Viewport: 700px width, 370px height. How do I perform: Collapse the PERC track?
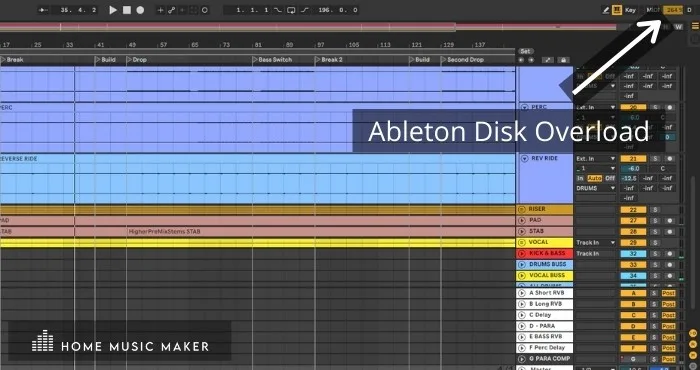click(525, 107)
